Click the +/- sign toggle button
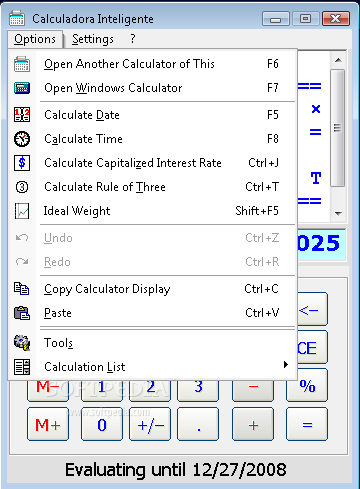The width and height of the screenshot is (360, 489). tap(150, 424)
